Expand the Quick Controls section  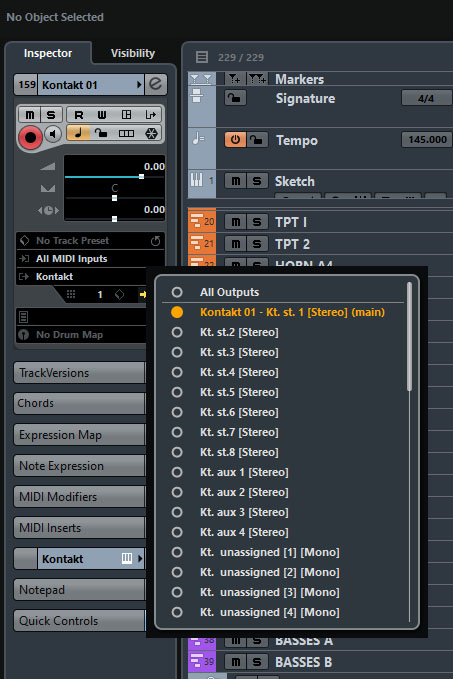click(x=79, y=621)
